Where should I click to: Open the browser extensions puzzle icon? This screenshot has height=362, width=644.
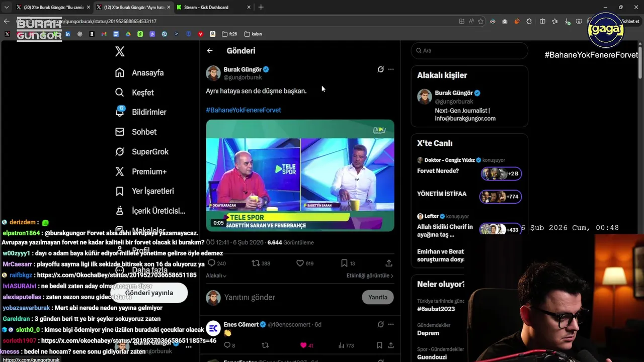[529, 21]
